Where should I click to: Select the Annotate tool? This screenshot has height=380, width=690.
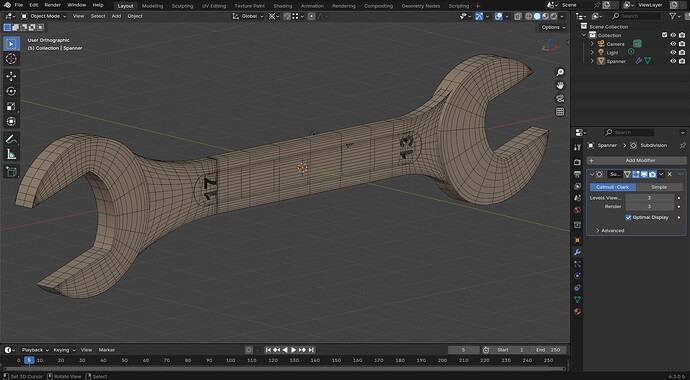pyautogui.click(x=11, y=139)
